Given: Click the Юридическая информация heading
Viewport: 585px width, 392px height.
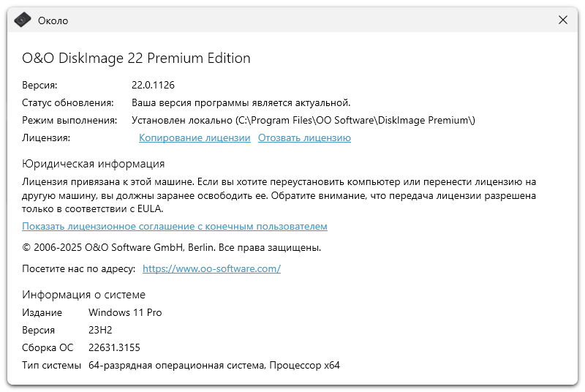Looking at the screenshot, I should [x=94, y=164].
